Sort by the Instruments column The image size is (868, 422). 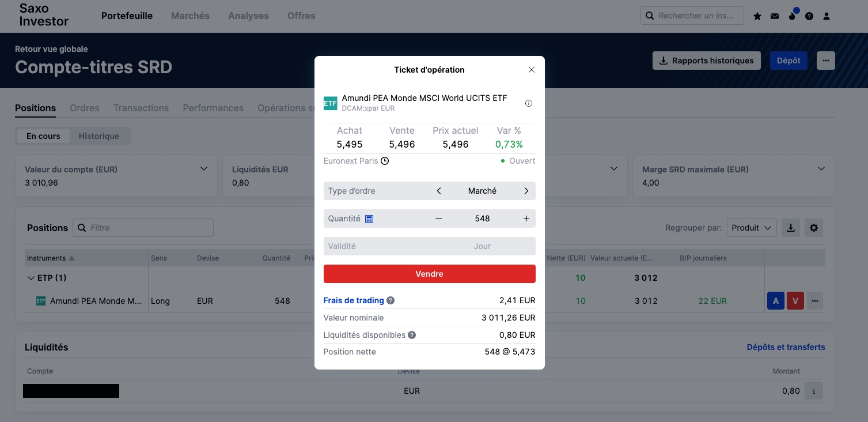(x=51, y=258)
